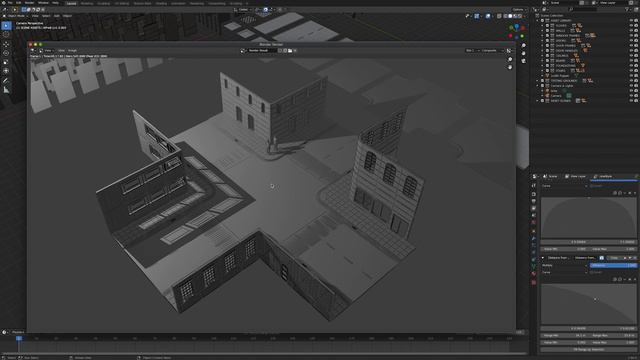Click the Blender logo in top menu bar

tap(4, 3)
